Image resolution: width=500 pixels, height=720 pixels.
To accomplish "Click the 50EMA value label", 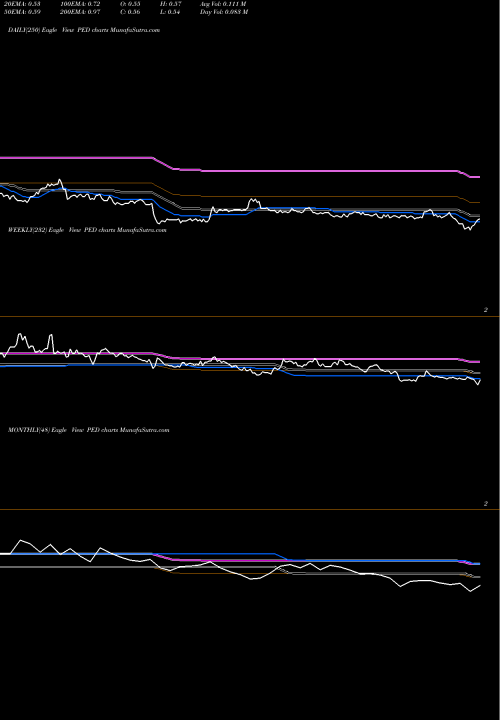I will point(22,12).
